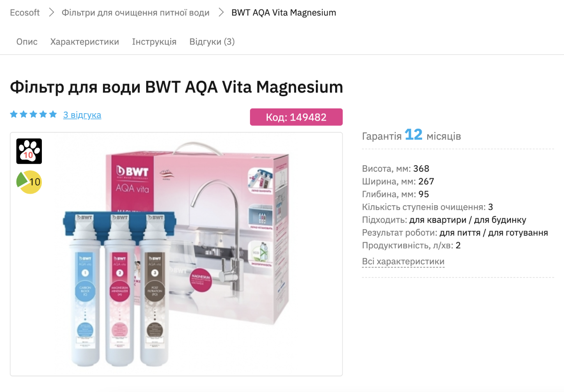Click the yellow-green pie chart badge
Viewport: 564px width, 392px height.
tap(29, 182)
